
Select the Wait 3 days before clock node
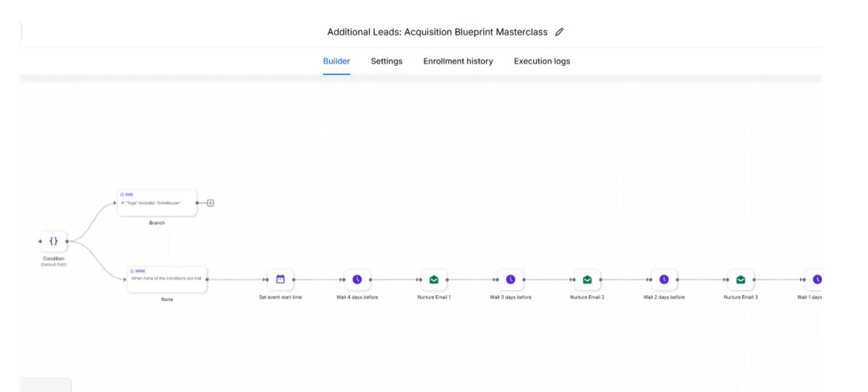click(x=511, y=280)
